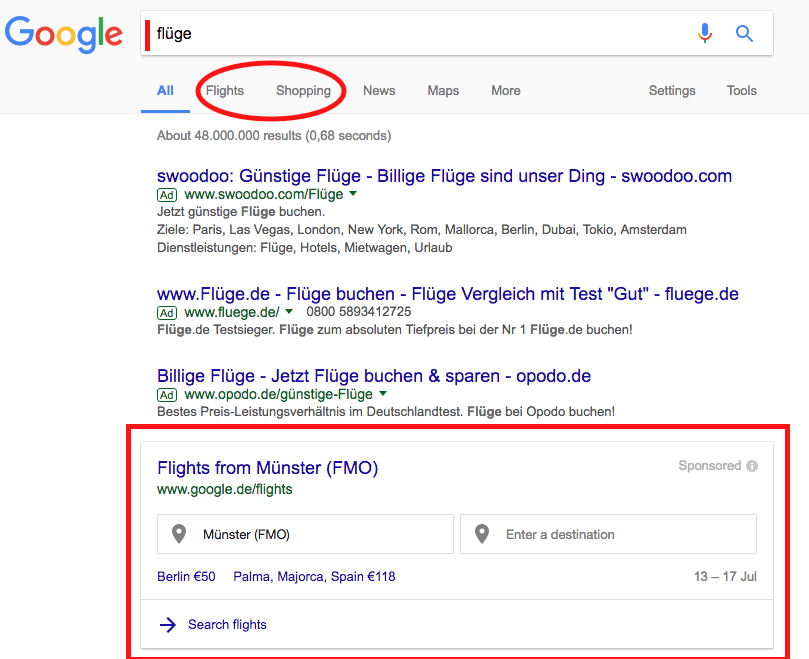Image resolution: width=809 pixels, height=659 pixels.
Task: Activate voice search microphone icon
Action: pos(705,34)
